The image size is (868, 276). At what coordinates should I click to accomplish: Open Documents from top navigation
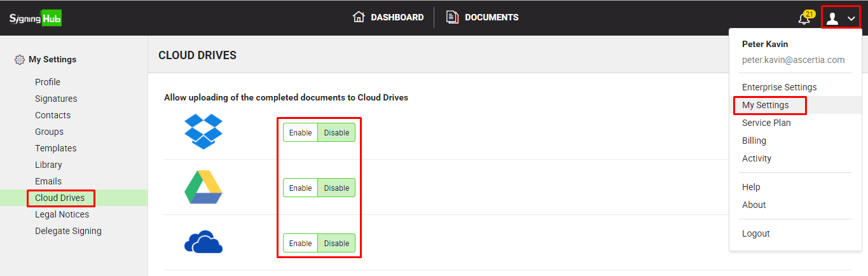click(x=482, y=18)
